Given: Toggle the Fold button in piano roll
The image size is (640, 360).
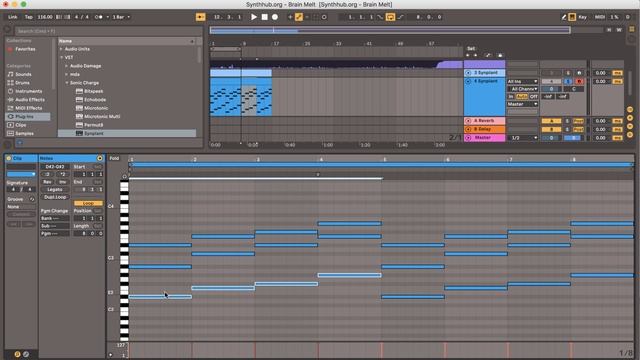Looking at the screenshot, I should [x=114, y=158].
